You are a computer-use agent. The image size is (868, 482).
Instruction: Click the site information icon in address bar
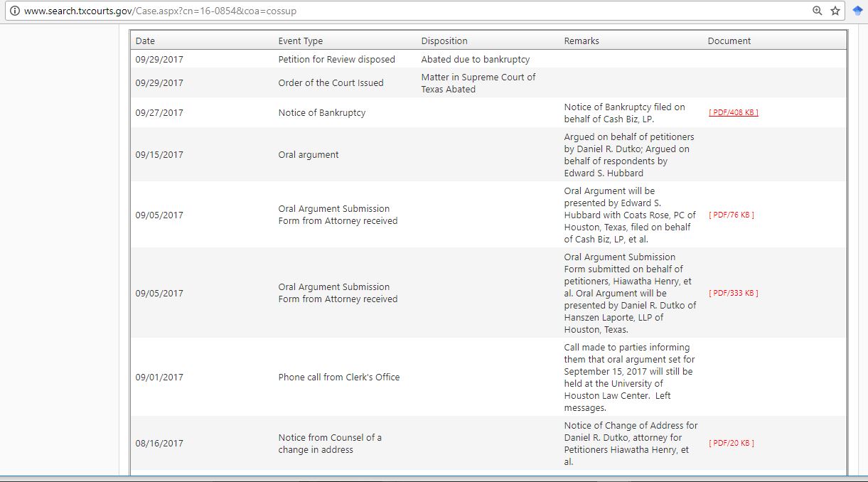coord(14,11)
